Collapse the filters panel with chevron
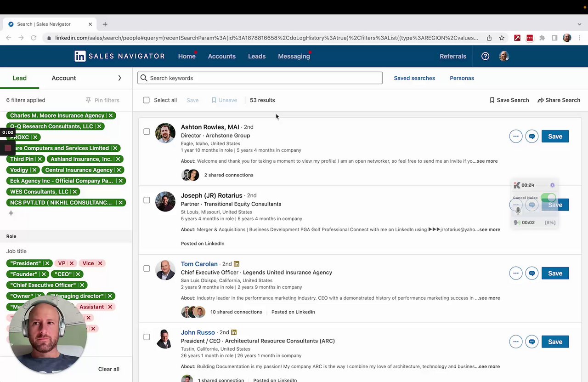 tap(119, 78)
